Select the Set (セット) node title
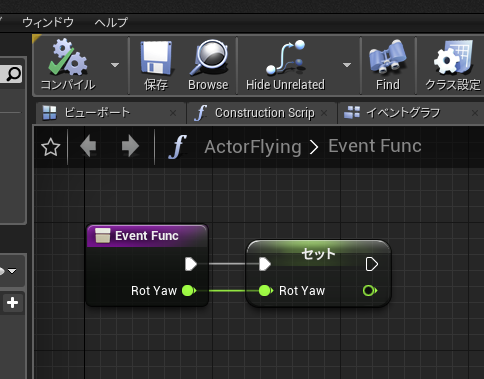484x379 pixels. (x=318, y=254)
